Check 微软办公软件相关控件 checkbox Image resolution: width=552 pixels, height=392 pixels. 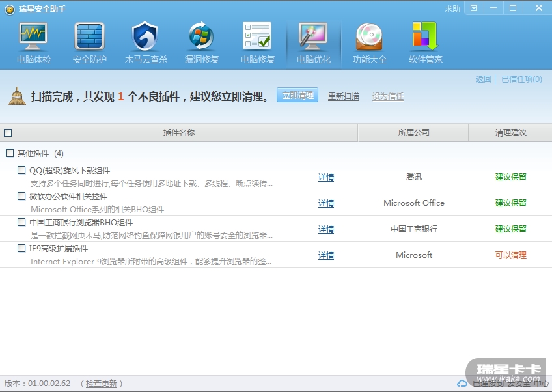coord(21,196)
